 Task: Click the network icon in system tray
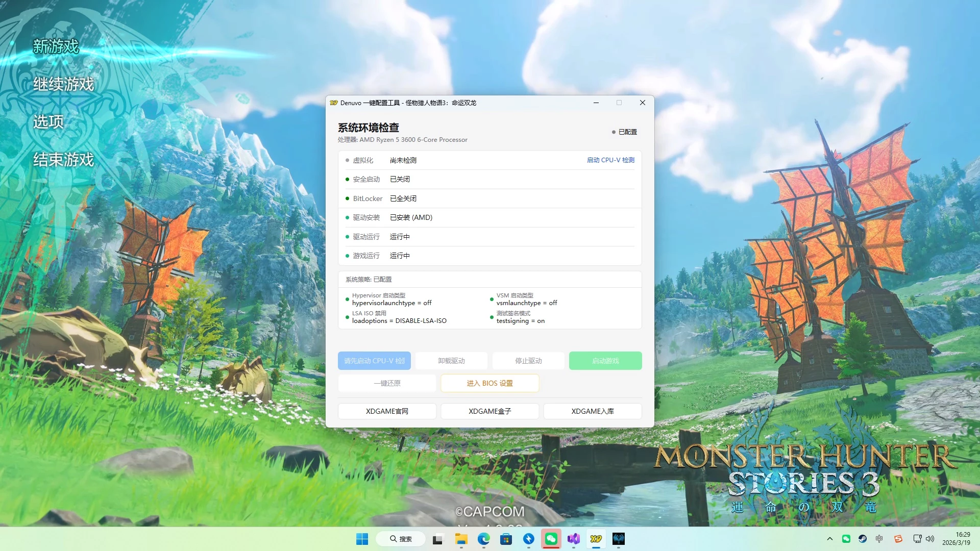coord(917,539)
